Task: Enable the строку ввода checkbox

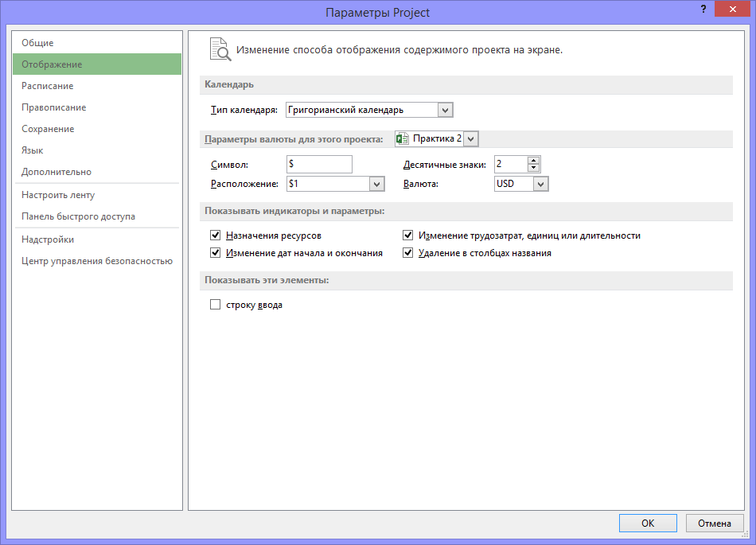Action: point(215,305)
